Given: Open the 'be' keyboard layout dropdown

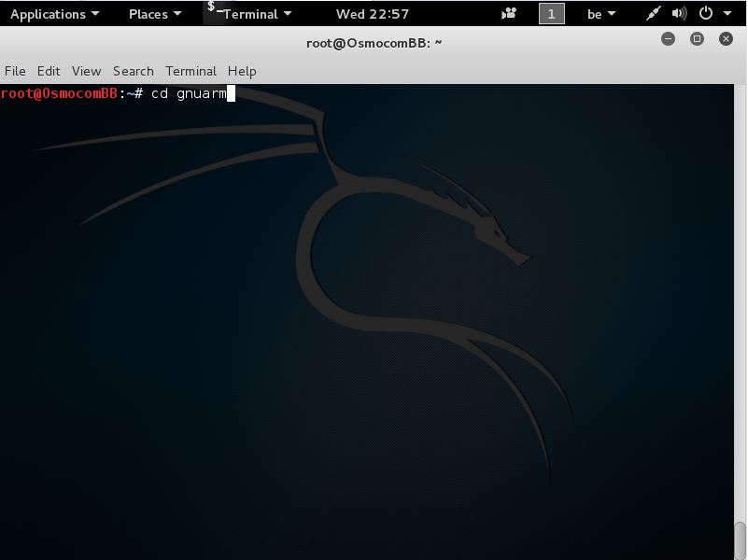Looking at the screenshot, I should 601,14.
